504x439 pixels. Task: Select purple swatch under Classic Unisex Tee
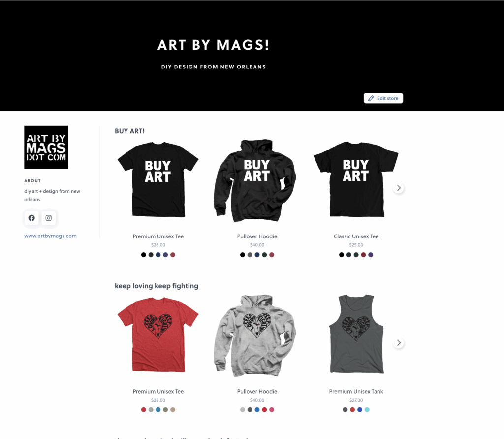371,255
